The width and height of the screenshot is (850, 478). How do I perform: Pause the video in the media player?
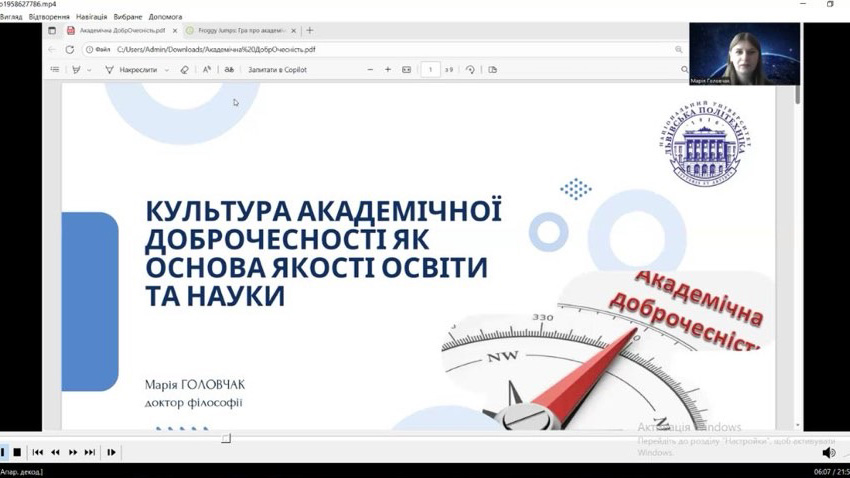coord(3,452)
